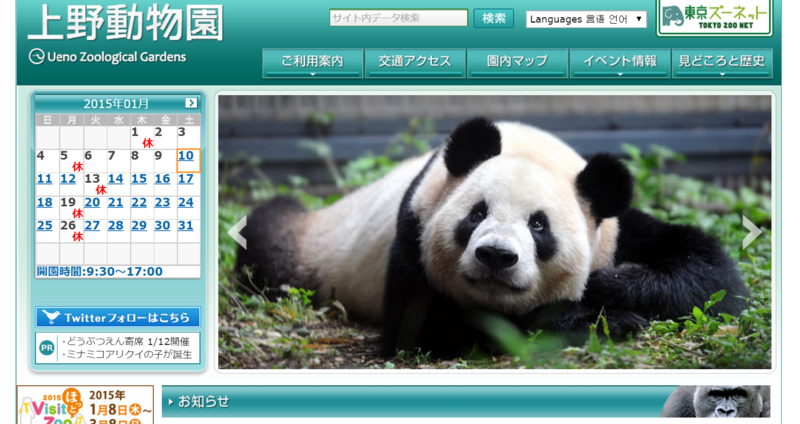The width and height of the screenshot is (800, 424).
Task: Click the gorilla image in お知らせ bar
Action: [x=716, y=402]
